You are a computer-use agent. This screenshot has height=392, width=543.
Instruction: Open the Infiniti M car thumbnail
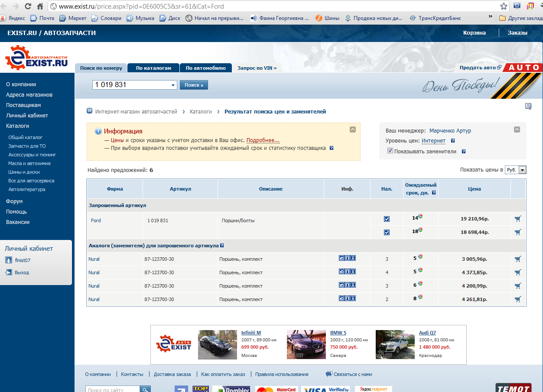(x=218, y=345)
